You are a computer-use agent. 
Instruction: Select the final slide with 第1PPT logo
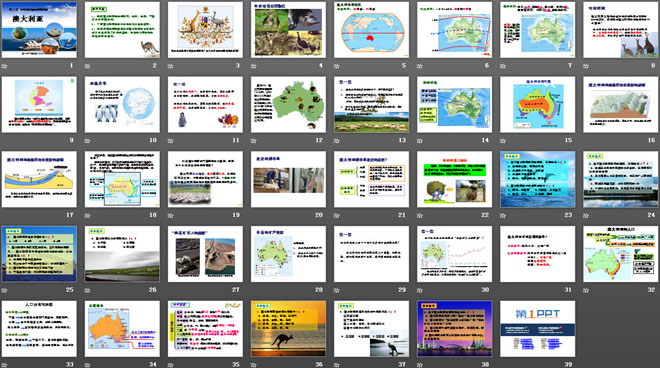[538, 329]
